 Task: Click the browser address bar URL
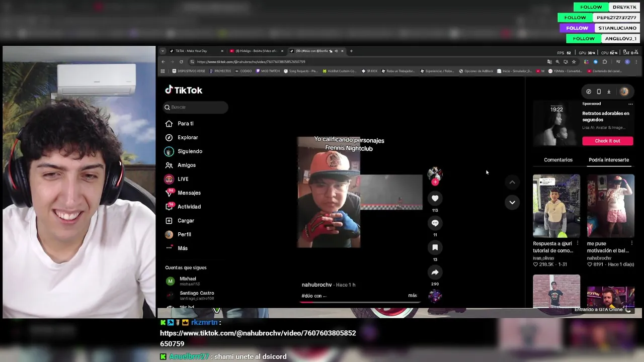click(x=251, y=62)
